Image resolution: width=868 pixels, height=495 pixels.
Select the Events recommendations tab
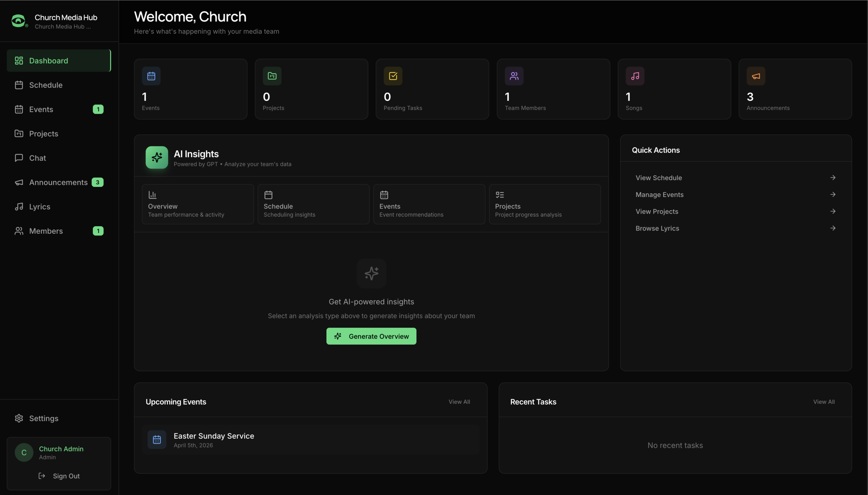click(429, 204)
